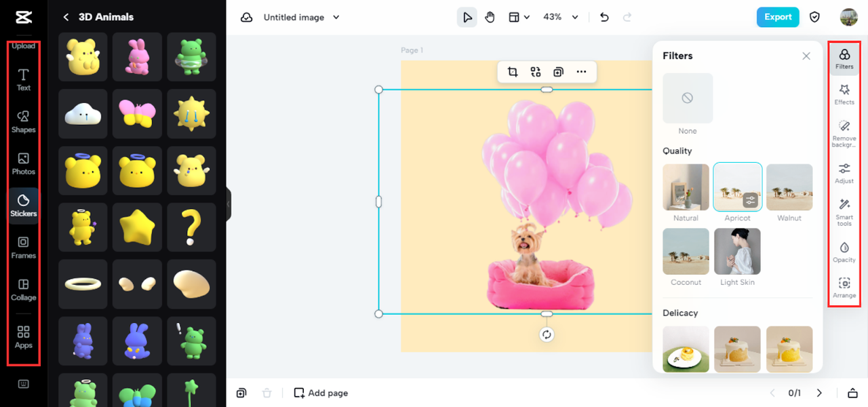Undo the last action
The height and width of the screenshot is (407, 868).
(x=604, y=17)
